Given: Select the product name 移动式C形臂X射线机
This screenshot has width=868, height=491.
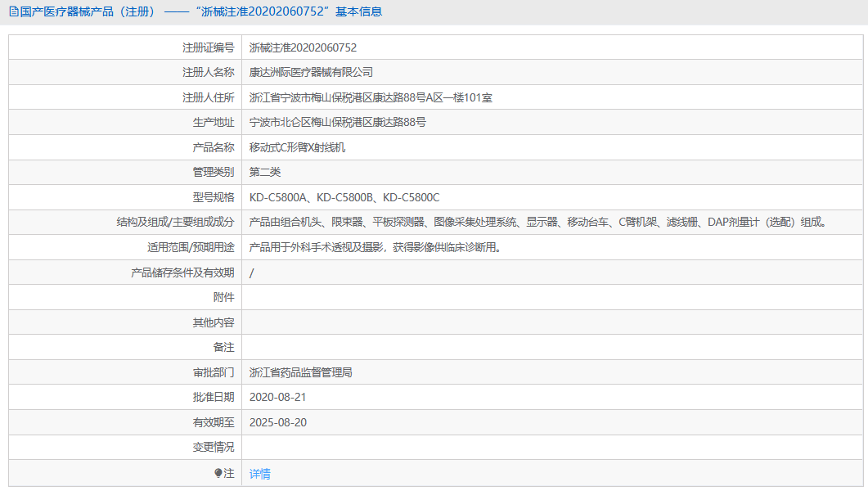Looking at the screenshot, I should [297, 147].
